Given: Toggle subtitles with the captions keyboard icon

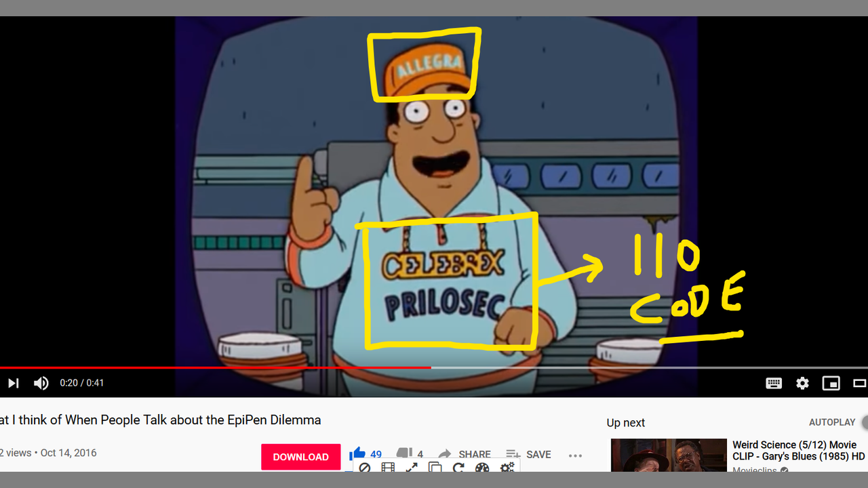Looking at the screenshot, I should 774,383.
